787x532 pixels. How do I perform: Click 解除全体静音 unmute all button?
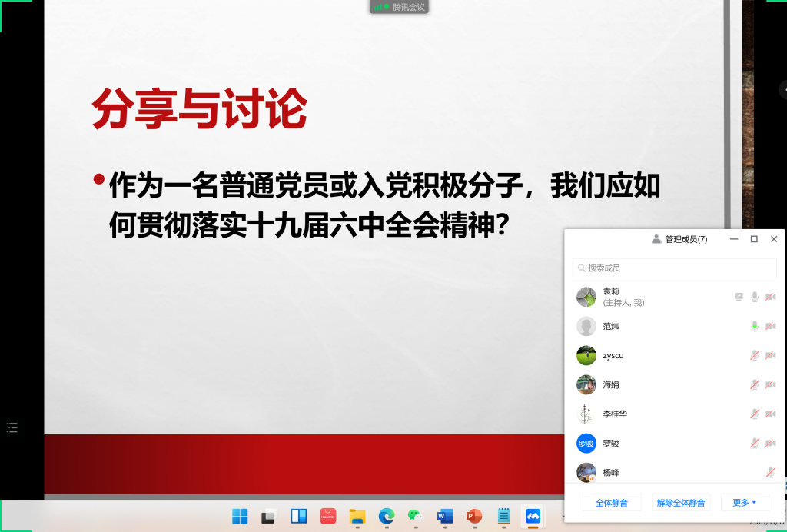(681, 503)
